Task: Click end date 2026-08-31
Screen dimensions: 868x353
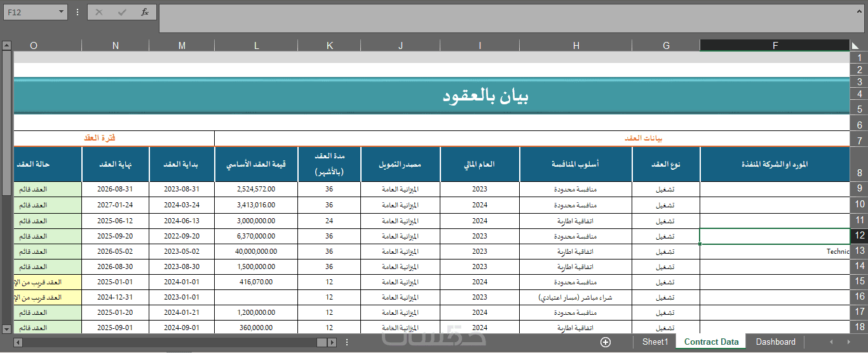Action: pyautogui.click(x=116, y=190)
